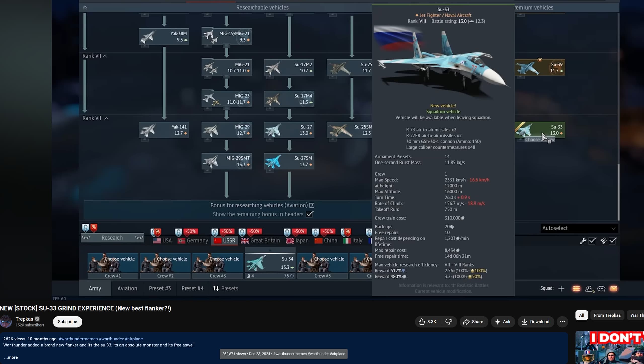Image resolution: width=644 pixels, height=364 pixels.
Task: Click the squad plus invite icon
Action: pos(561,289)
